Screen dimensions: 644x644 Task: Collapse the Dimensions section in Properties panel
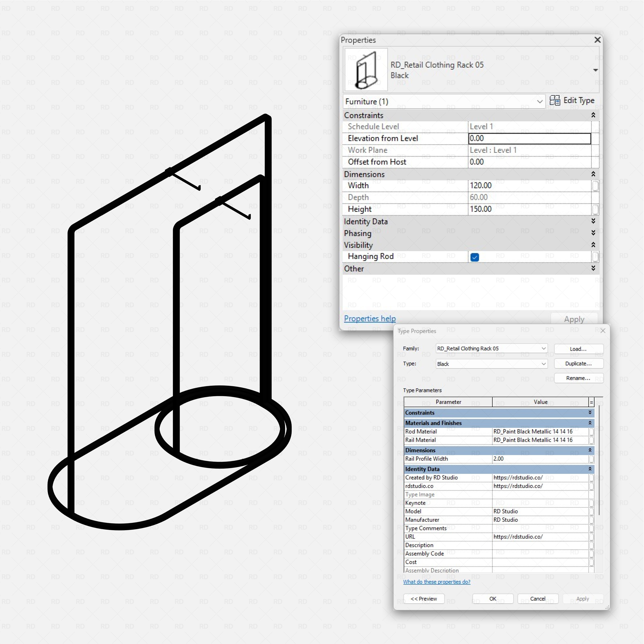click(x=593, y=174)
